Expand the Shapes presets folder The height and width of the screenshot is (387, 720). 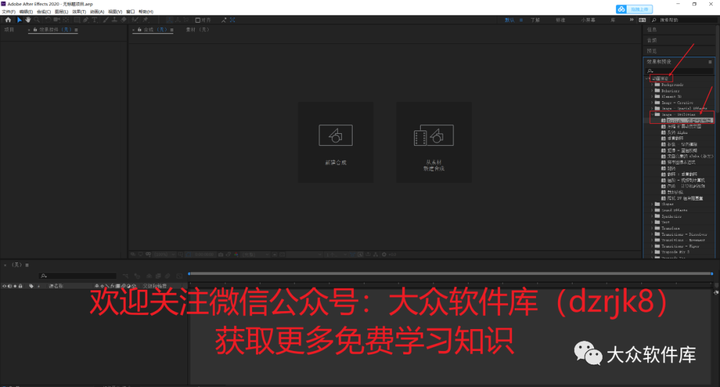click(652, 204)
